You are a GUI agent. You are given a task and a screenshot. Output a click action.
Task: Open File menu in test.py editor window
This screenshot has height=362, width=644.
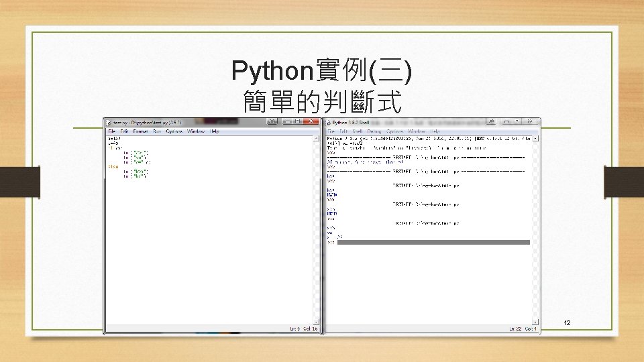(111, 131)
